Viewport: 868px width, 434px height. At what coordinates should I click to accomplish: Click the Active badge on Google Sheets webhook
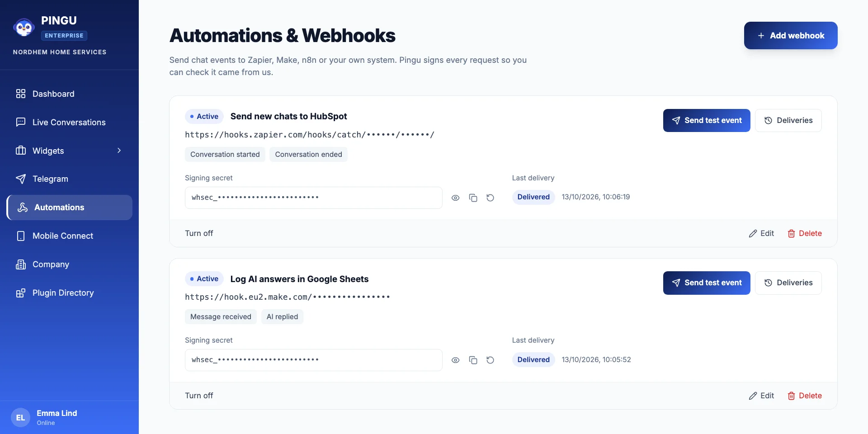pos(204,279)
